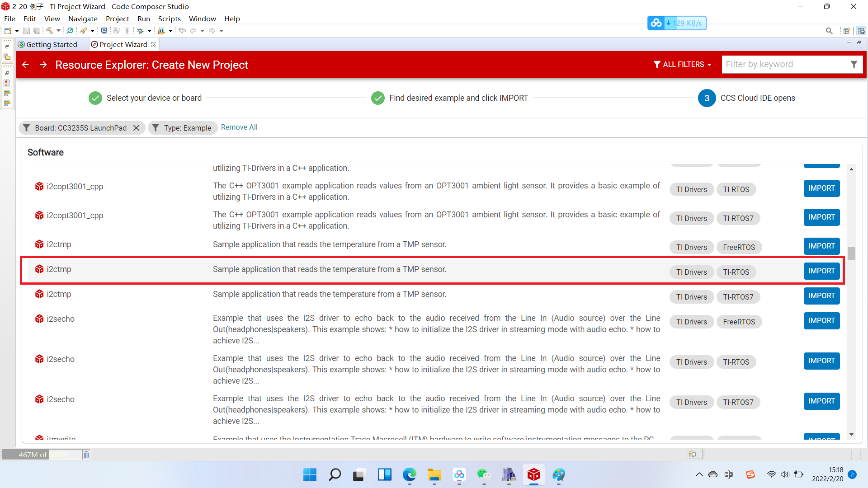Click the New project toolbar icon
The width and height of the screenshot is (868, 488).
pyautogui.click(x=8, y=31)
